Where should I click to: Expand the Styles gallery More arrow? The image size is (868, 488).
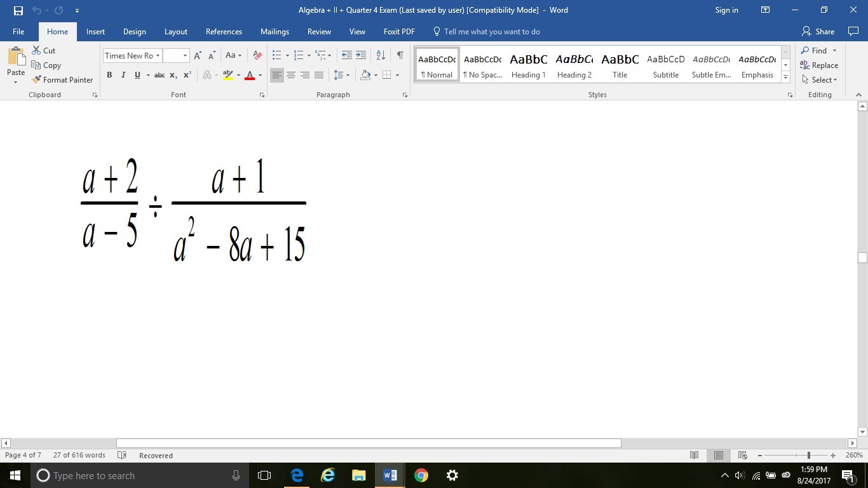pos(785,78)
